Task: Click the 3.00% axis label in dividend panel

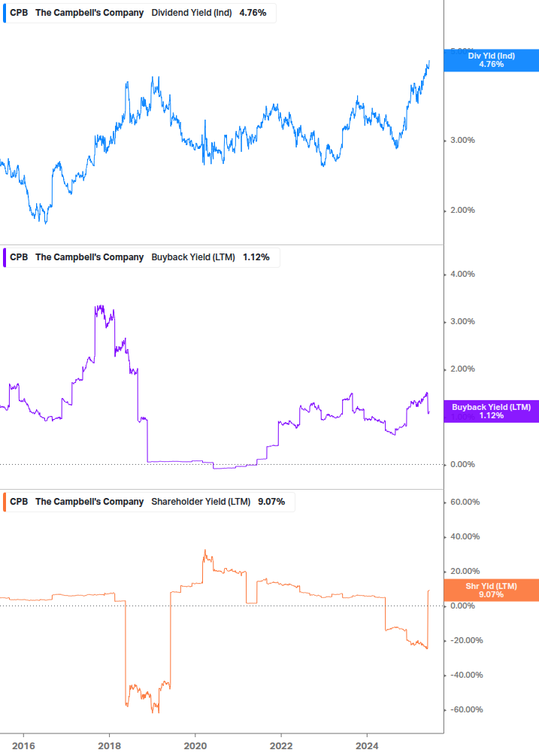Action: tap(462, 141)
